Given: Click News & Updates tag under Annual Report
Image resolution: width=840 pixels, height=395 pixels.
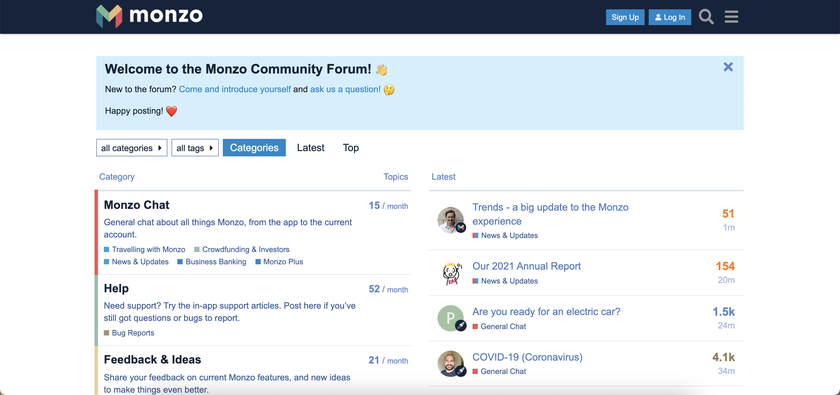Looking at the screenshot, I should click(505, 281).
